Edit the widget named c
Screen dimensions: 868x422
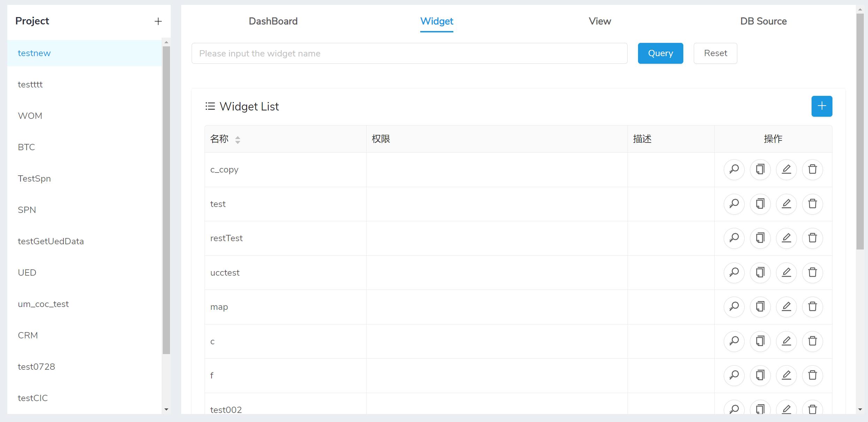click(x=786, y=341)
